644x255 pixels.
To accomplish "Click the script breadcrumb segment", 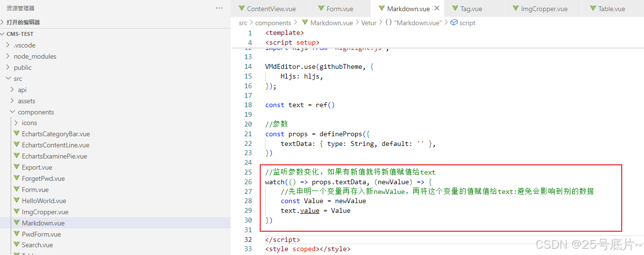I will [x=467, y=23].
